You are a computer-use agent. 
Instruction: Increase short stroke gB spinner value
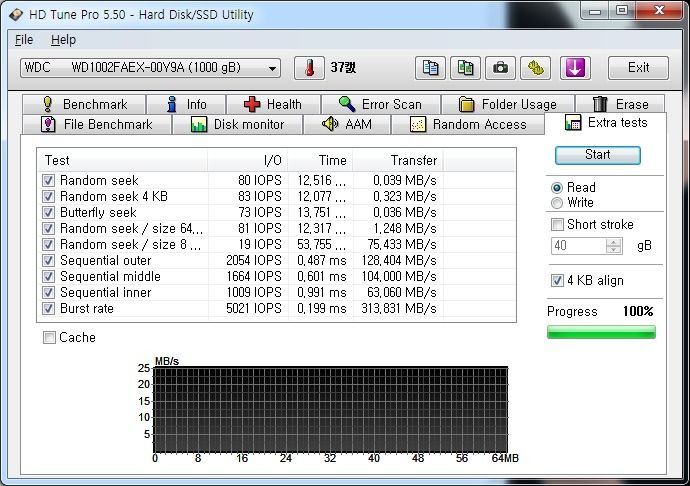[x=613, y=242]
